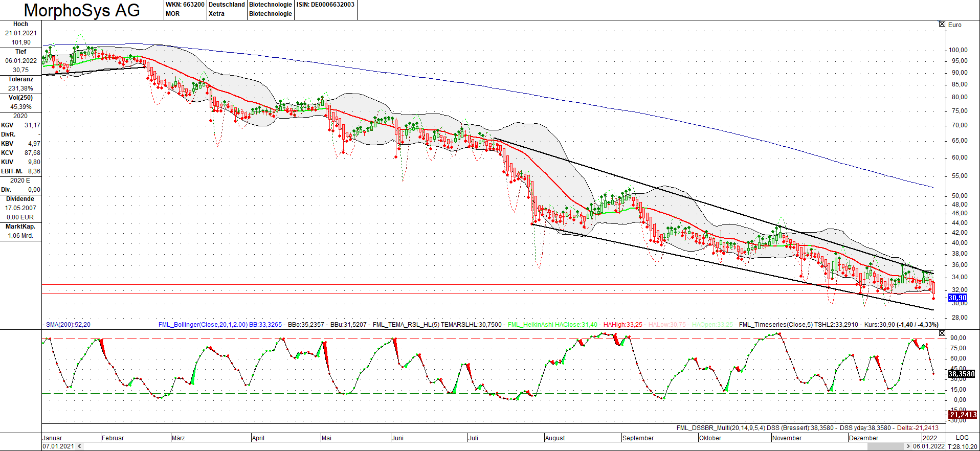Click the end date 06.01.2022 in the bottom bar
This screenshot has height=451, width=980.
(929, 446)
